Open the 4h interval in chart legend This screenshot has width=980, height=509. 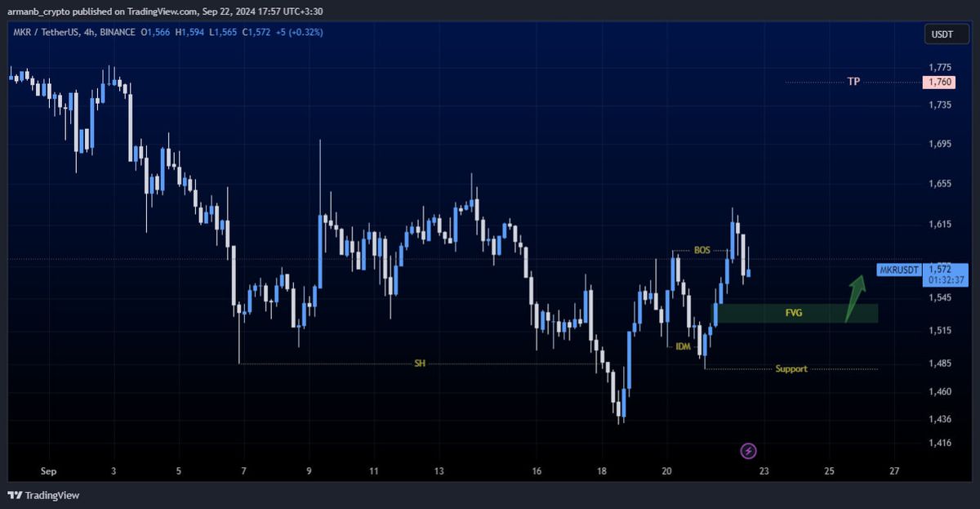[x=87, y=32]
